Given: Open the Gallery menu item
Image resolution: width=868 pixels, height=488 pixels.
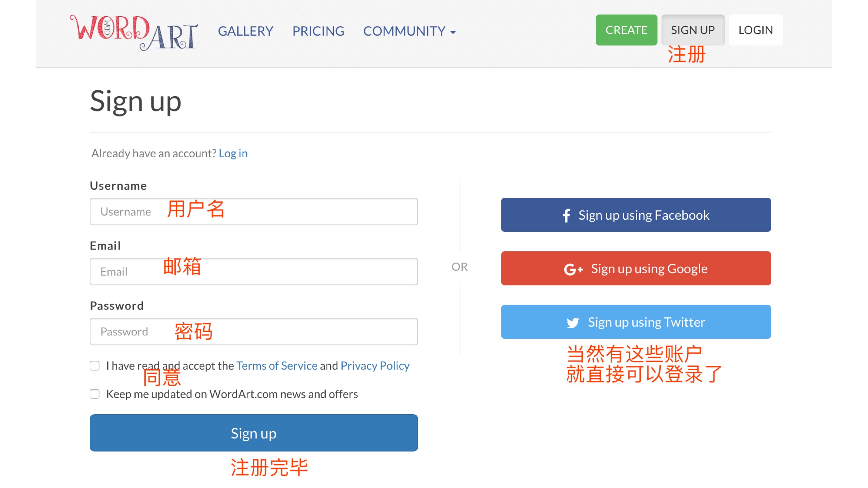Looking at the screenshot, I should [246, 31].
